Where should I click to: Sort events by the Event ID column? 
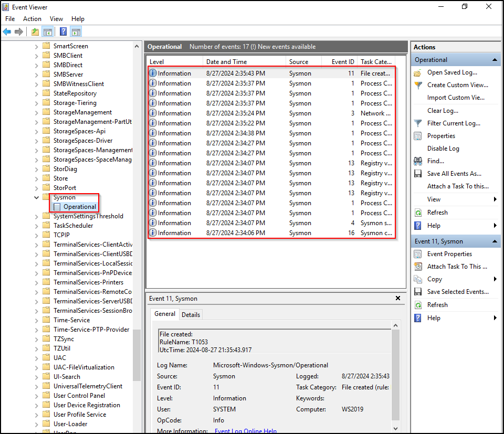(x=340, y=62)
